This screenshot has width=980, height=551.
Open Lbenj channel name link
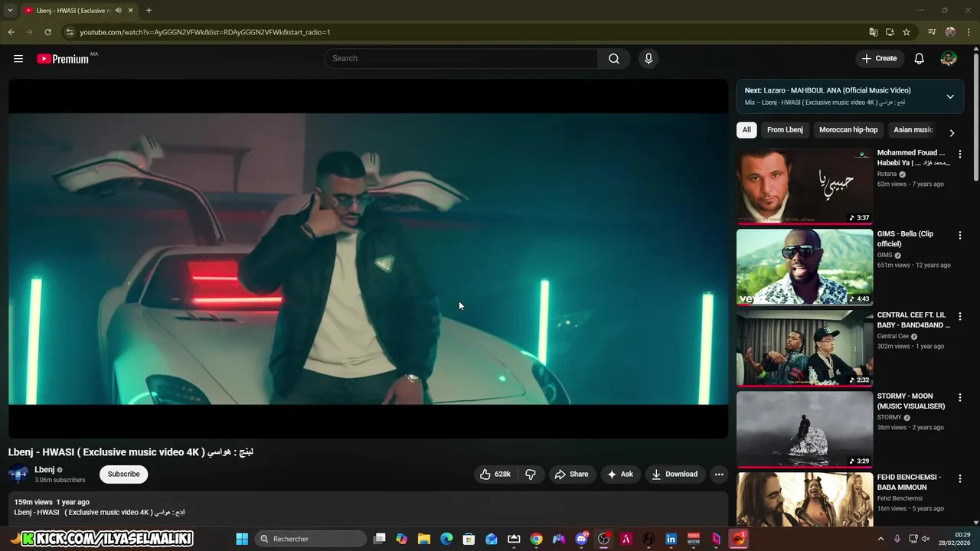[44, 470]
